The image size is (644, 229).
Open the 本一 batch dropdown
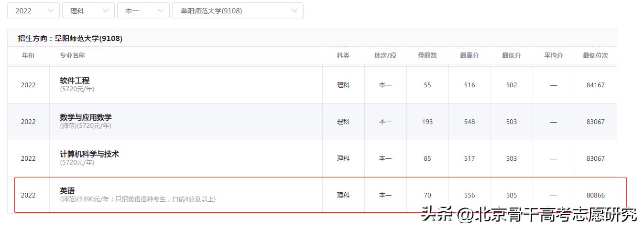(143, 10)
